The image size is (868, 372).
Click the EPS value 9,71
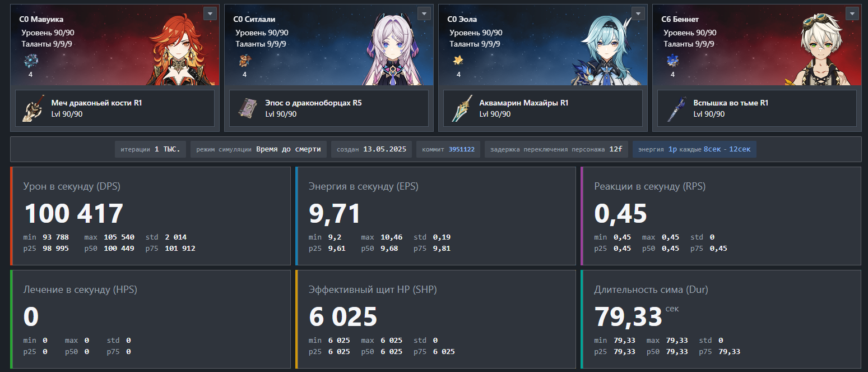pos(335,214)
